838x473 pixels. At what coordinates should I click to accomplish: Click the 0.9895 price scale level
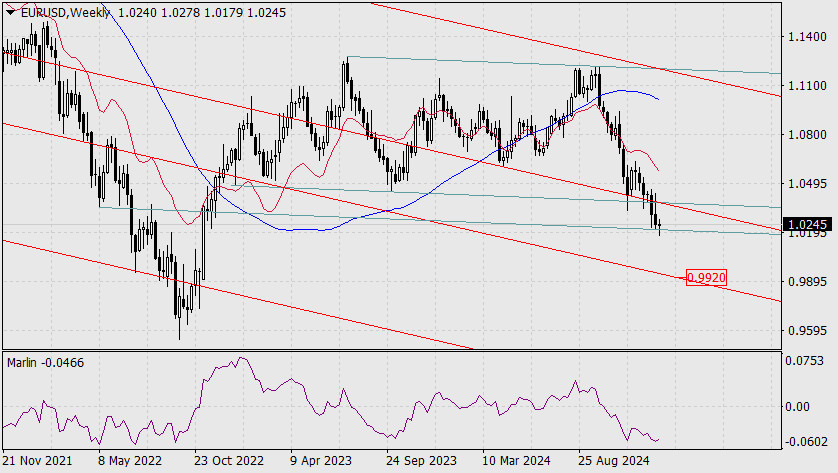[807, 282]
